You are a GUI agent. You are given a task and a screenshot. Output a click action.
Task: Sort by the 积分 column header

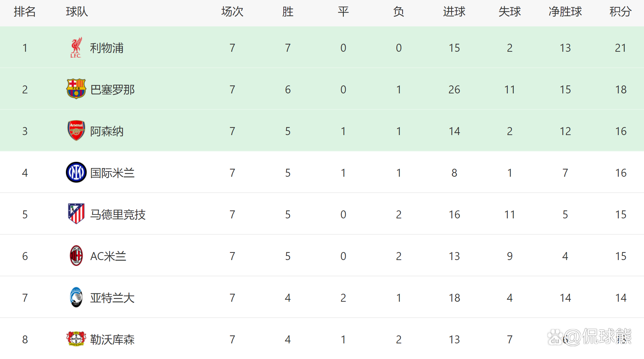tap(620, 12)
